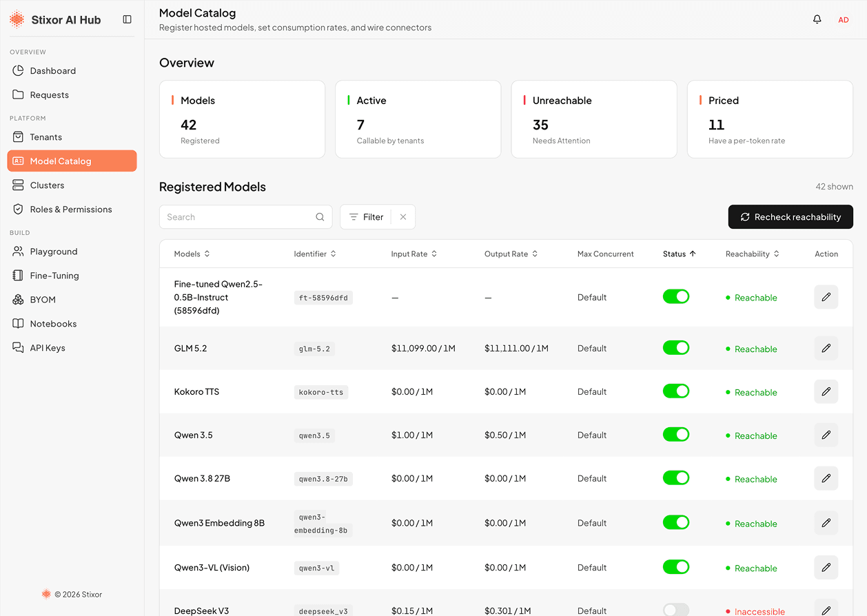867x616 pixels.
Task: Toggle status for Qwen 3.8 27B
Action: pos(676,478)
